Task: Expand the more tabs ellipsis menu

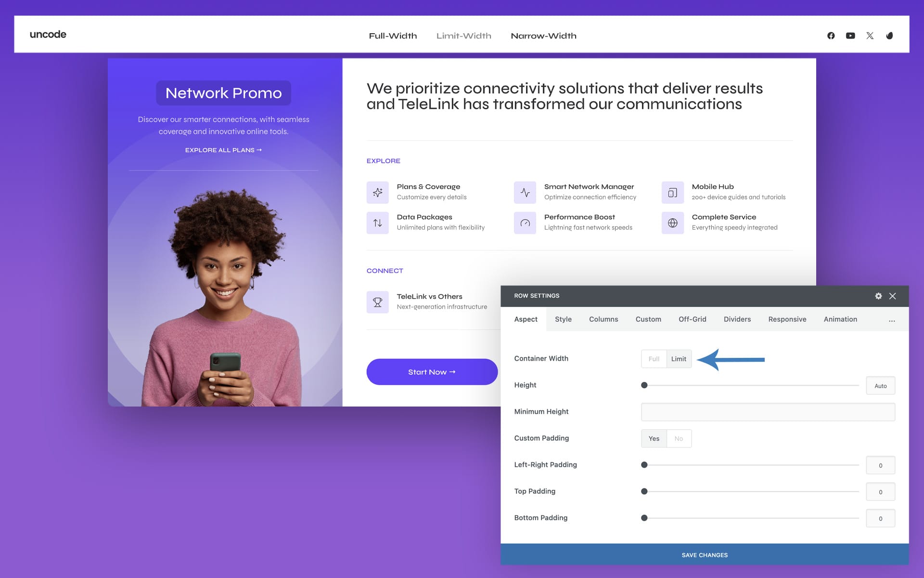Action: coord(892,320)
